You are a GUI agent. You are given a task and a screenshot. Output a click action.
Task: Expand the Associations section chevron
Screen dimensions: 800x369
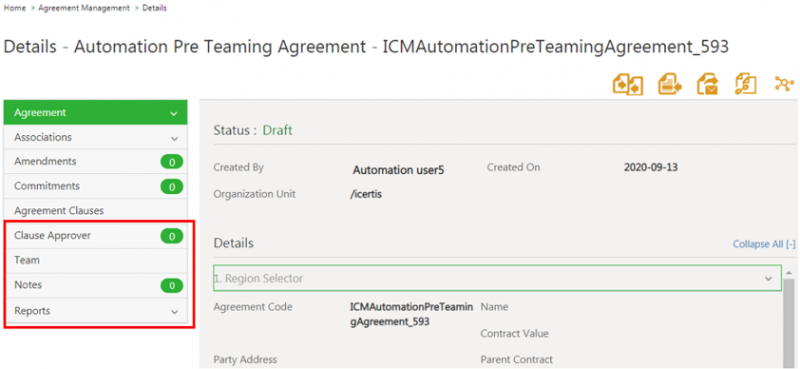[174, 138]
